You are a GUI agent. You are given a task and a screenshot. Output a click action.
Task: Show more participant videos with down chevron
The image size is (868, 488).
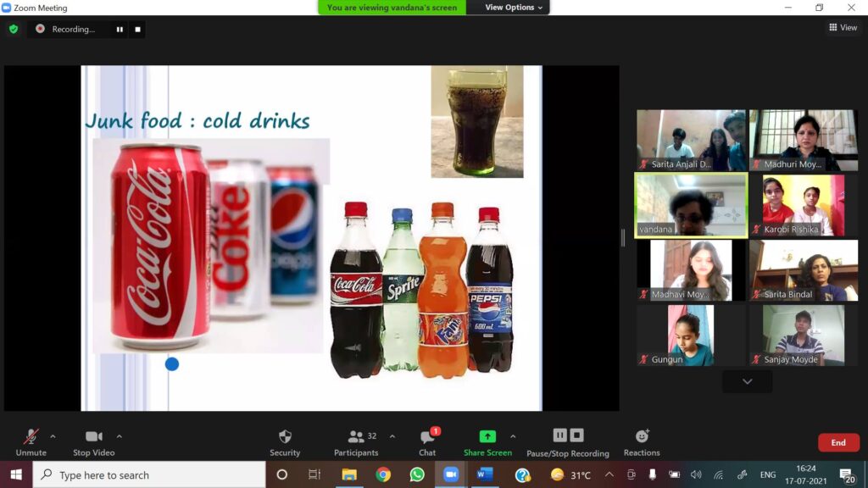tap(748, 381)
